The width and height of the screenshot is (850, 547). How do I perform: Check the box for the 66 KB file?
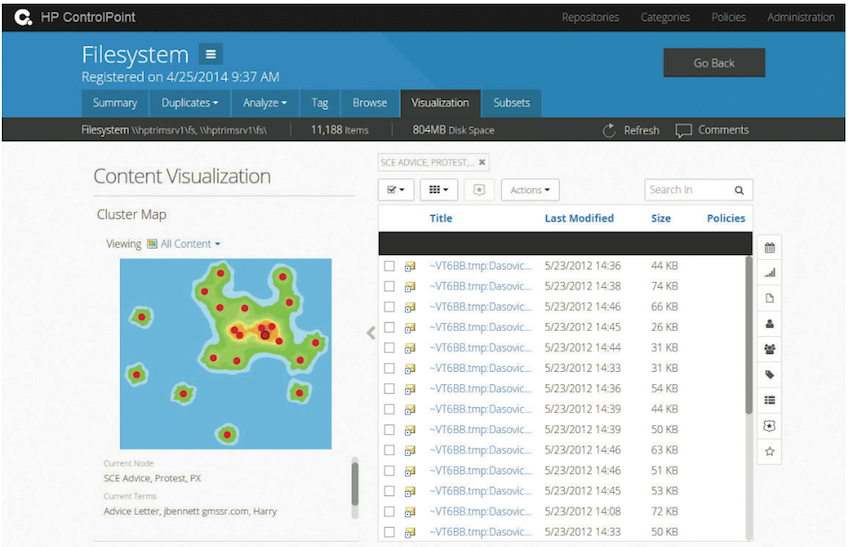point(389,307)
